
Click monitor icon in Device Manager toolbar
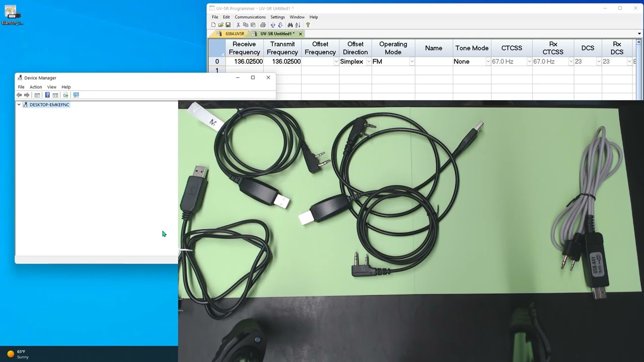tap(76, 95)
